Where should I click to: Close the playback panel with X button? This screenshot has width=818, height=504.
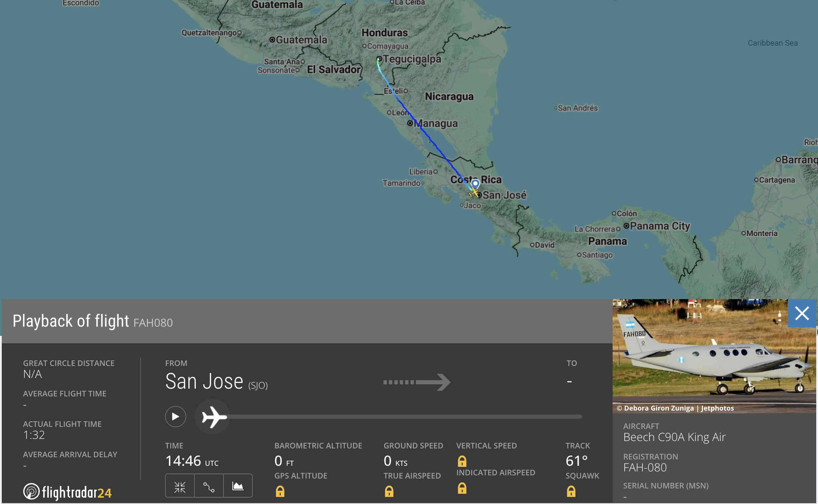coord(802,314)
